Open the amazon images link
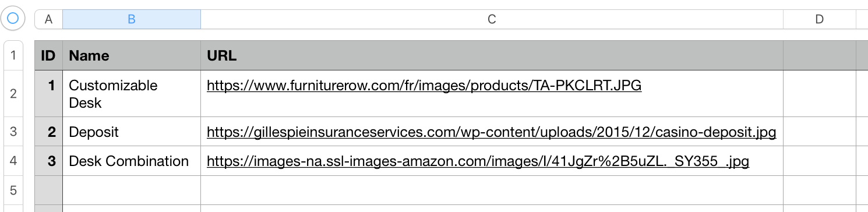The height and width of the screenshot is (212, 868). (478, 161)
